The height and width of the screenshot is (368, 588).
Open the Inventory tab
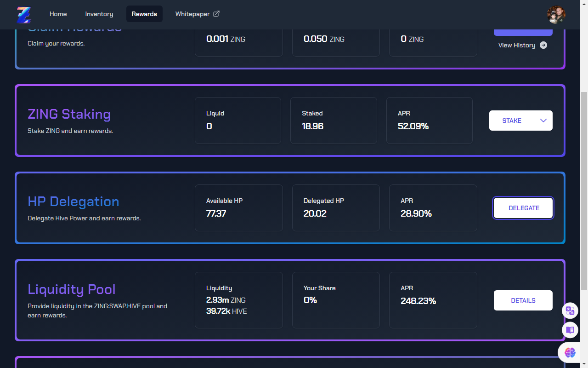click(x=99, y=14)
